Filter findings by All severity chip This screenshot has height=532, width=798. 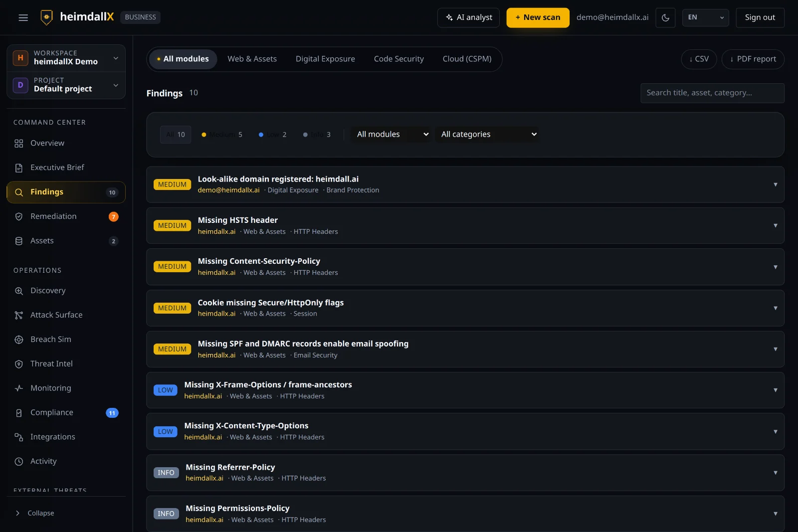(176, 135)
